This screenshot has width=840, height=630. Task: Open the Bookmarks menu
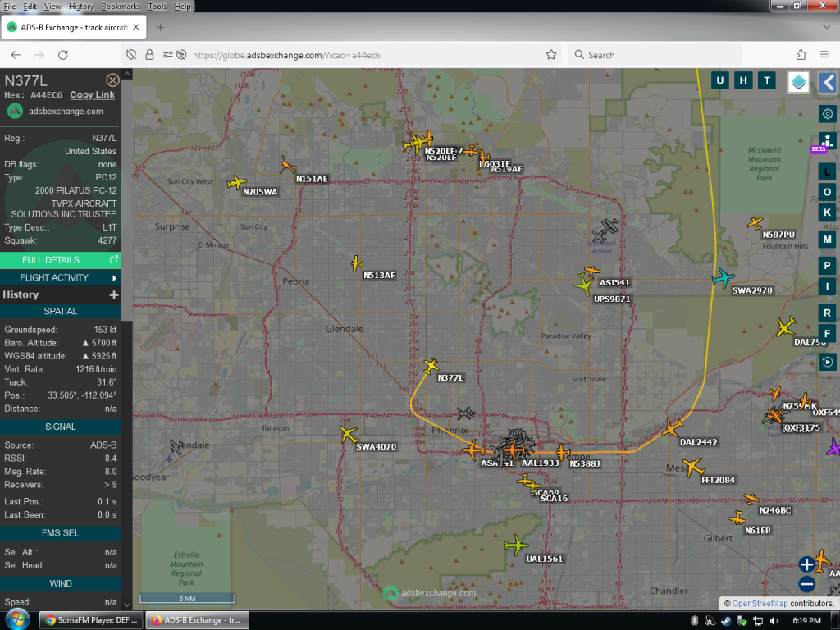[x=121, y=7]
